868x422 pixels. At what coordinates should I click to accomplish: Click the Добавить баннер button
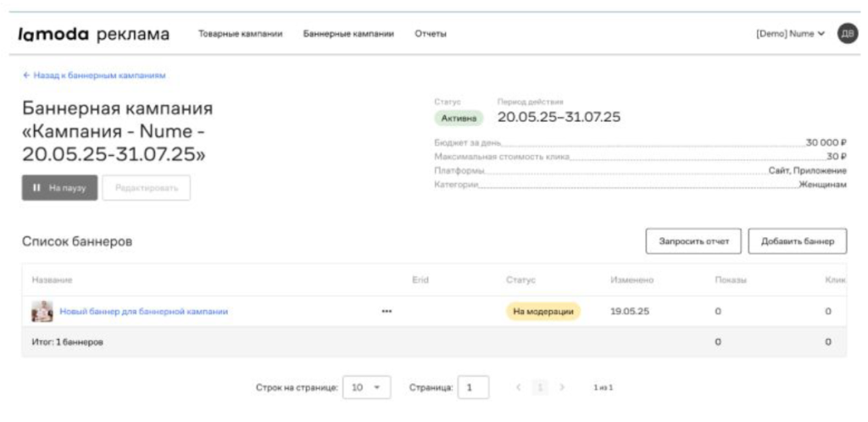point(797,242)
